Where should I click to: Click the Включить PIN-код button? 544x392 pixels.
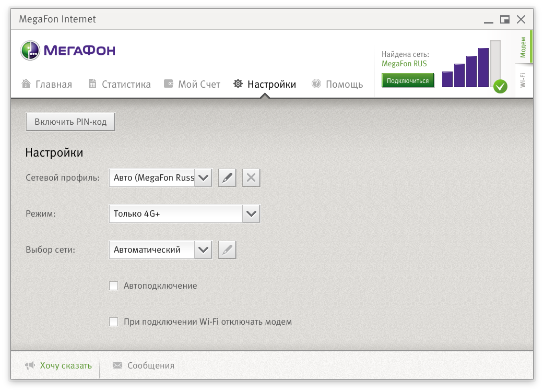point(70,122)
